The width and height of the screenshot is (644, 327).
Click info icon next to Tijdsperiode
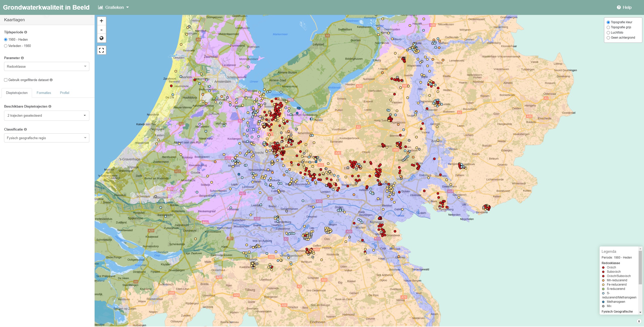(x=26, y=32)
